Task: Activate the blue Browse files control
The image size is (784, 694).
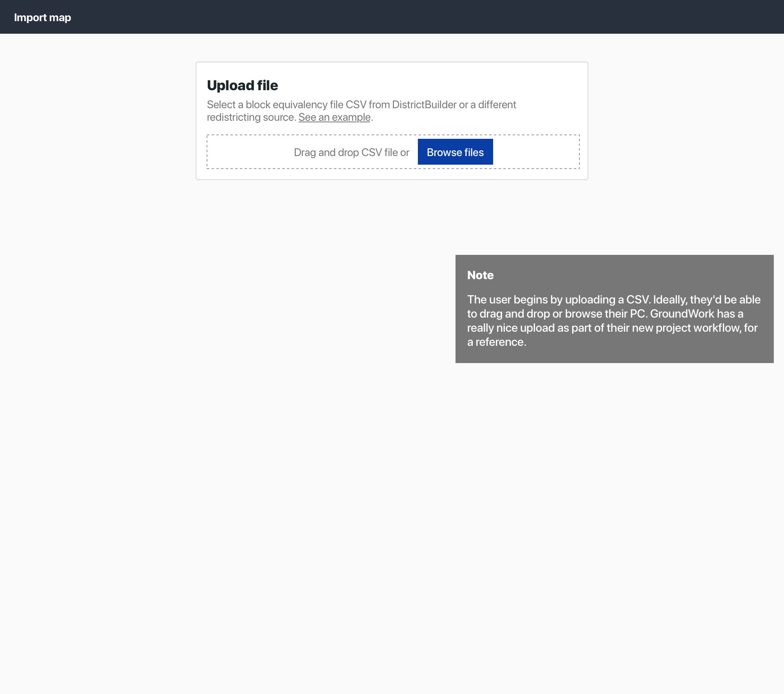Action: [x=455, y=152]
